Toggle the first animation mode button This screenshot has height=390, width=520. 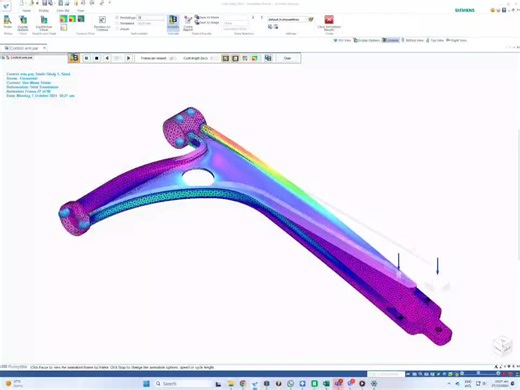tap(226, 58)
